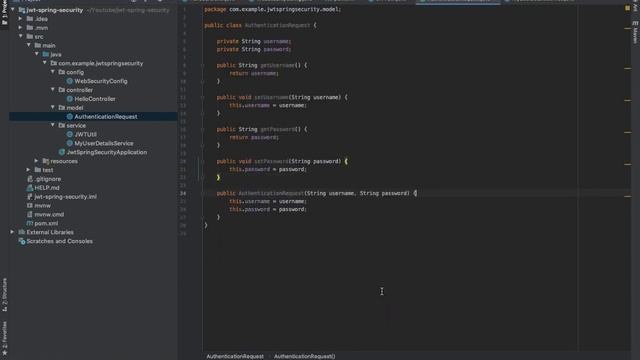
Task: Toggle fold marker beside setPassword method
Action: 202,161
